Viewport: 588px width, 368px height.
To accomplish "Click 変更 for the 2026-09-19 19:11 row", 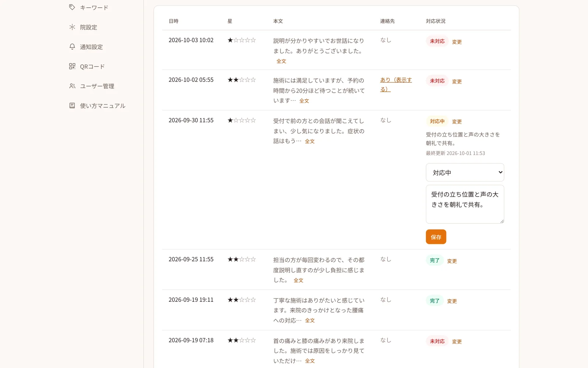I will coord(452,301).
